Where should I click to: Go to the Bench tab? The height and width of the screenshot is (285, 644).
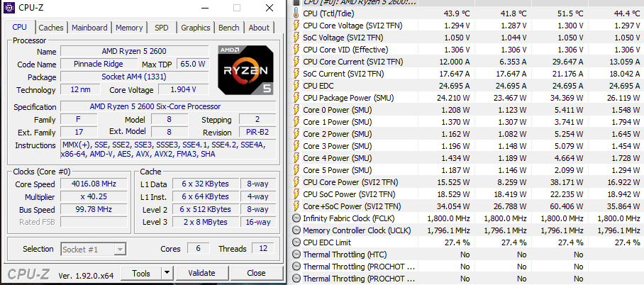coord(229,28)
